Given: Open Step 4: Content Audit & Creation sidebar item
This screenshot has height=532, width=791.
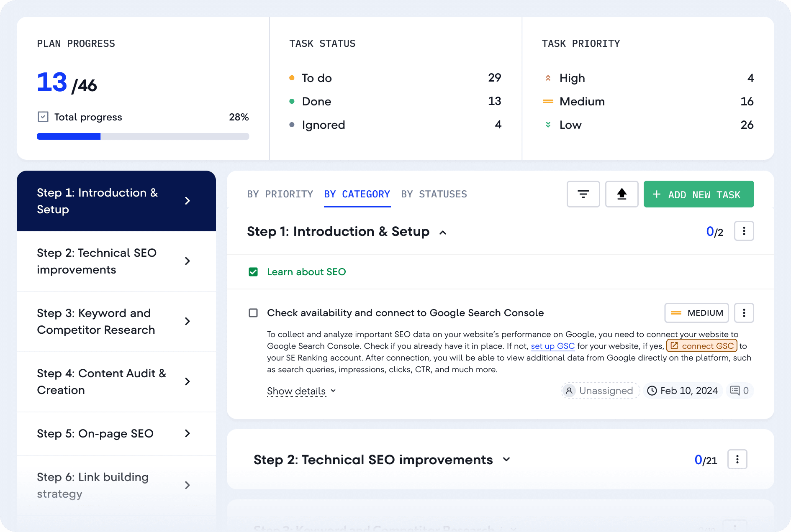Looking at the screenshot, I should (116, 381).
